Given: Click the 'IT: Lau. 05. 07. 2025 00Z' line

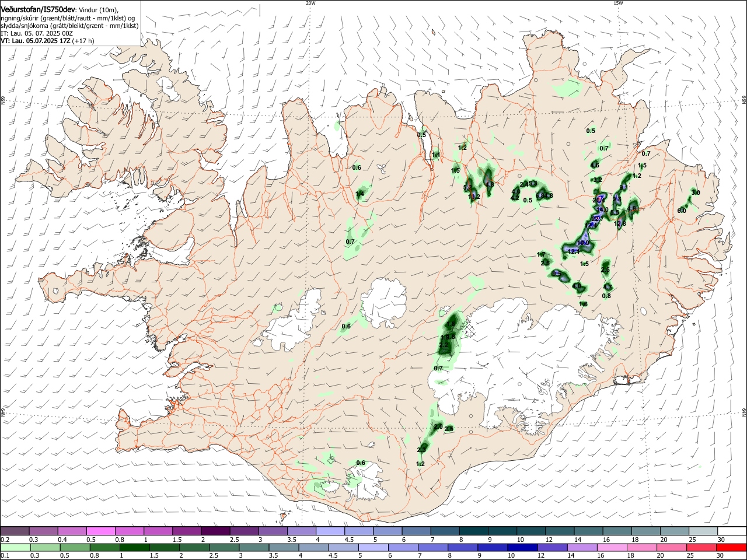Looking at the screenshot, I should click(x=36, y=33).
